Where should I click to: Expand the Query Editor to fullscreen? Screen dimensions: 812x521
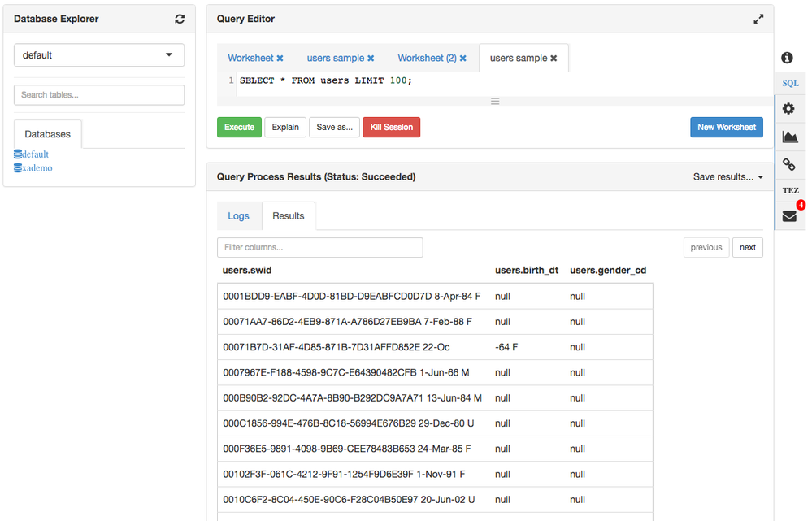click(x=758, y=19)
